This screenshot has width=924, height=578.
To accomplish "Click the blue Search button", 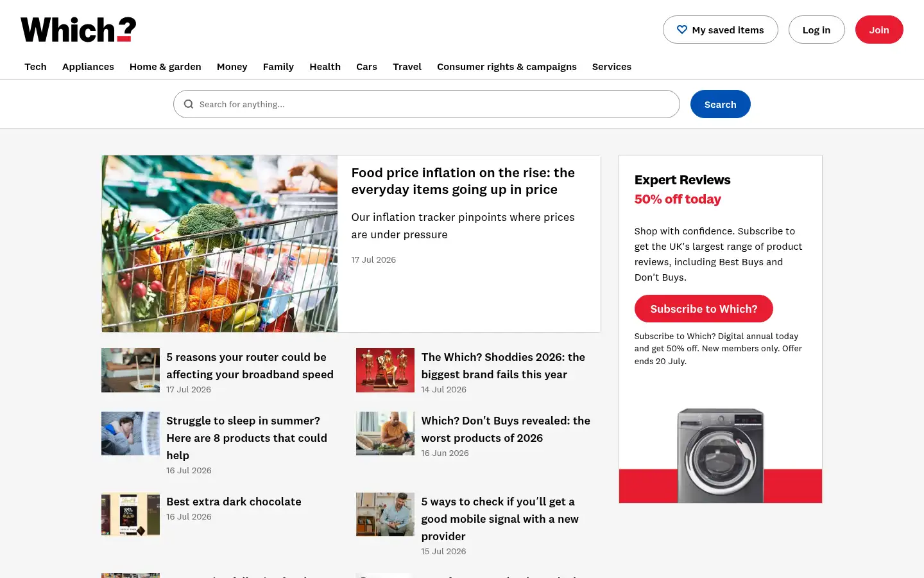I will tap(720, 104).
